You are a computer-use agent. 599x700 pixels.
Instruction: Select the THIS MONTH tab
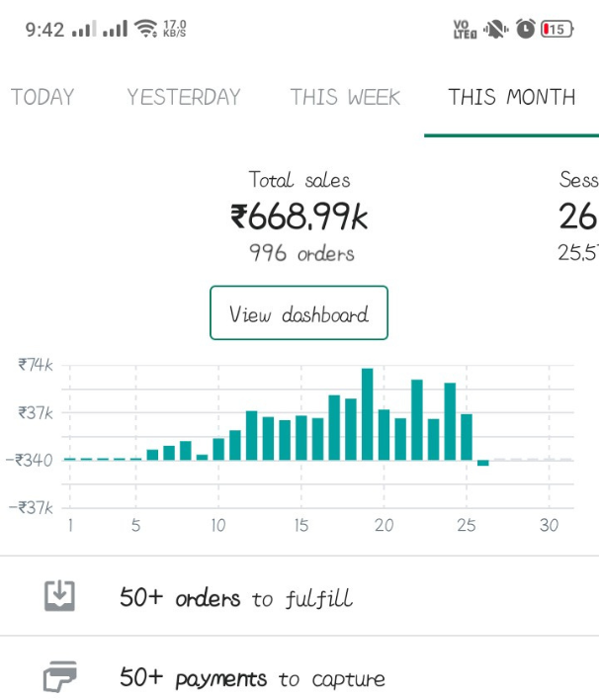511,97
